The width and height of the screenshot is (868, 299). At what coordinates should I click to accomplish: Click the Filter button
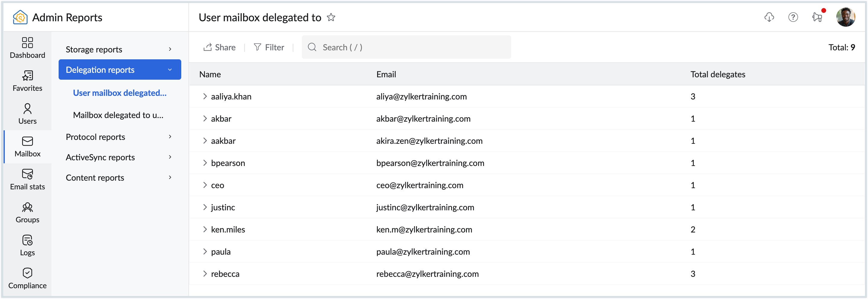coord(269,47)
